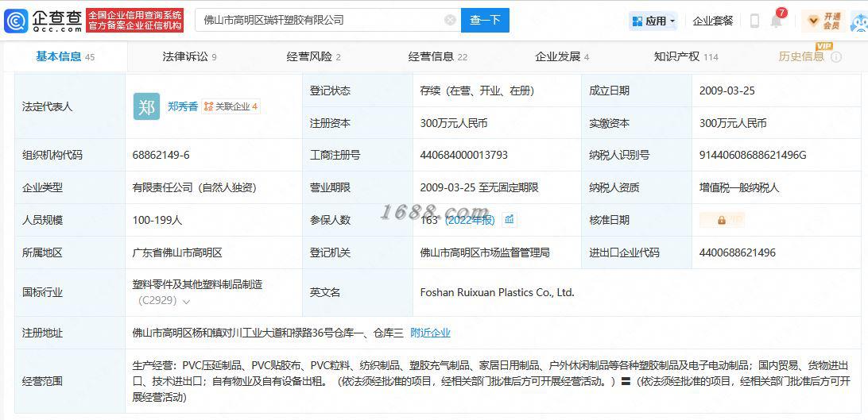The width and height of the screenshot is (868, 420).
Task: Click the 关联企业 4 tag
Action: (x=231, y=106)
